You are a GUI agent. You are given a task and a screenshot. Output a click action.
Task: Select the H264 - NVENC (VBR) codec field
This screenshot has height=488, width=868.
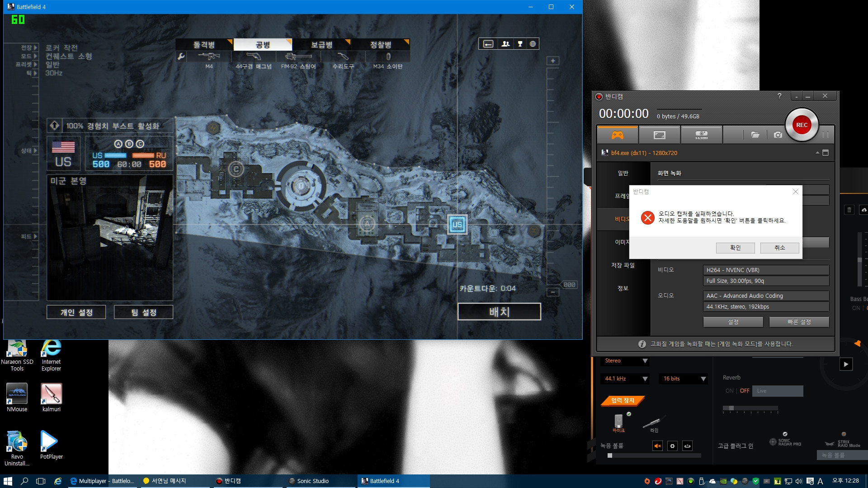point(766,270)
